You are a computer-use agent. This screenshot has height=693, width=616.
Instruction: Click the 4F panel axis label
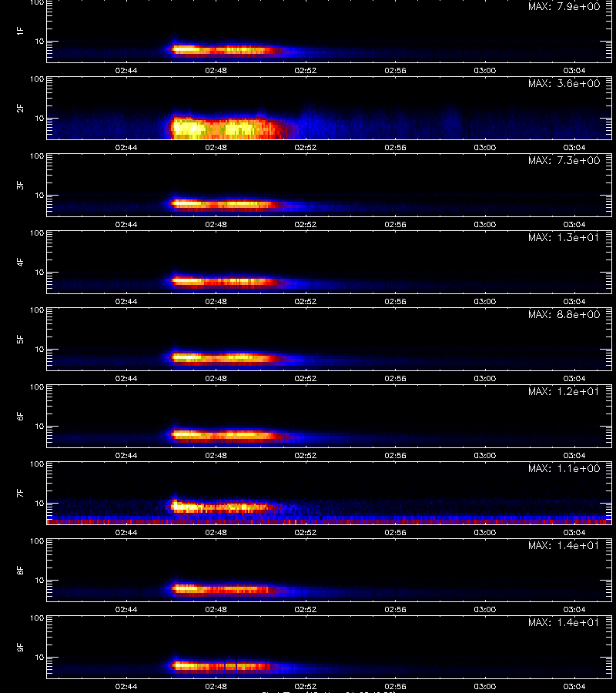coord(20,262)
